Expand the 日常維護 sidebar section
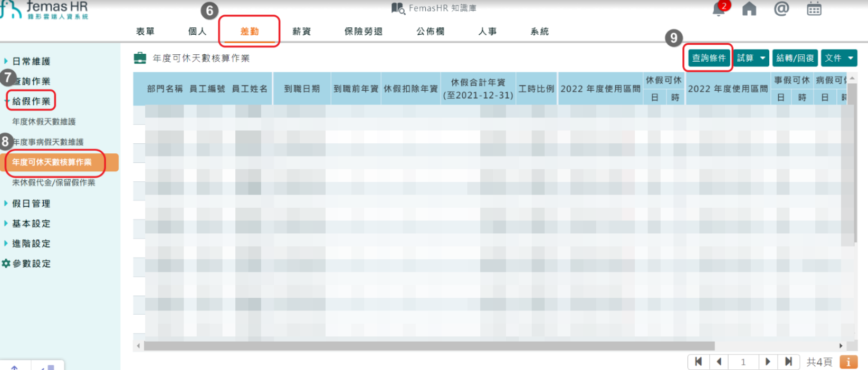This screenshot has width=868, height=370. click(31, 62)
